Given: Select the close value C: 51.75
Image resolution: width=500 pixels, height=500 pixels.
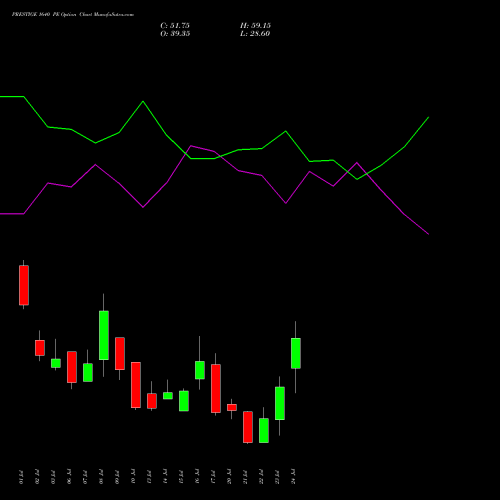Looking at the screenshot, I should click(x=175, y=26).
